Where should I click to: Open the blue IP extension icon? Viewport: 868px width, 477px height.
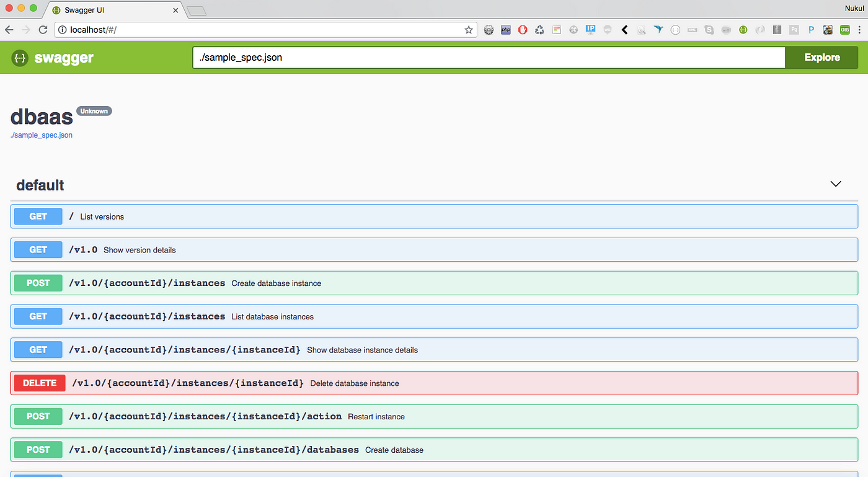[x=590, y=29]
